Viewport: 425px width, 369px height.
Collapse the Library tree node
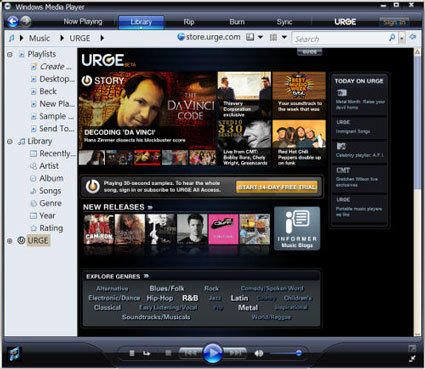(x=10, y=141)
